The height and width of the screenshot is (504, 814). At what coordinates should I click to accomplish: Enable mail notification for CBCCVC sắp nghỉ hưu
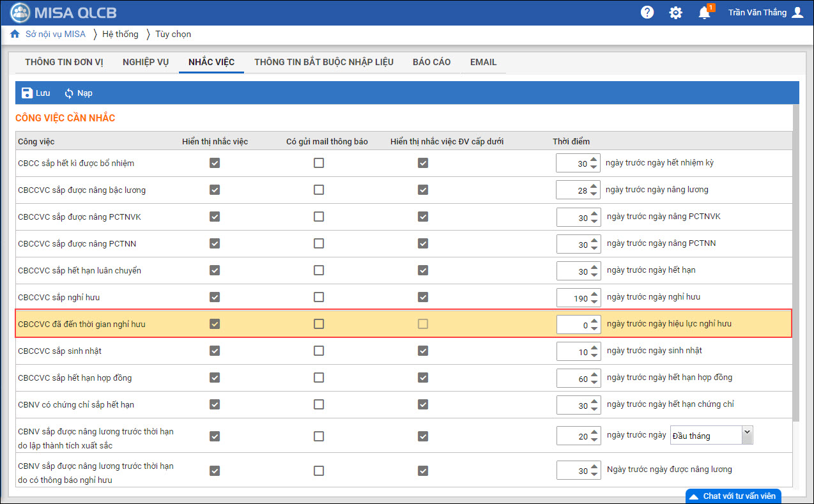click(x=319, y=297)
